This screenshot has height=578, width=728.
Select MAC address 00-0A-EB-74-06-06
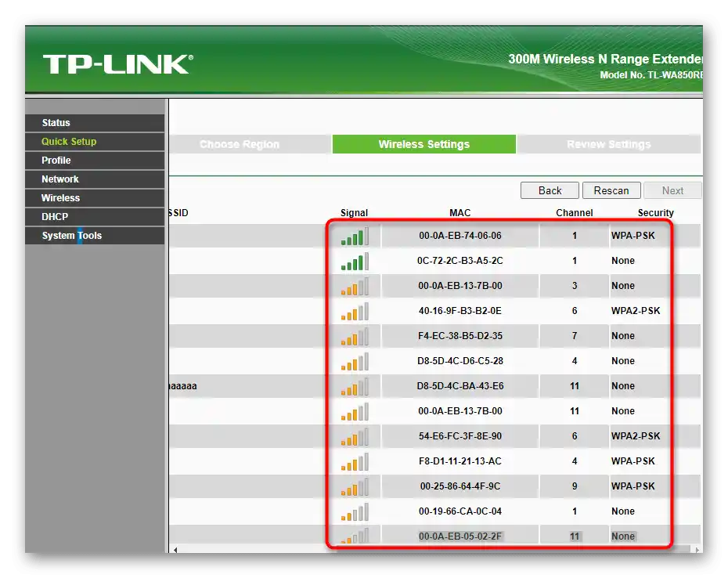[x=460, y=236]
